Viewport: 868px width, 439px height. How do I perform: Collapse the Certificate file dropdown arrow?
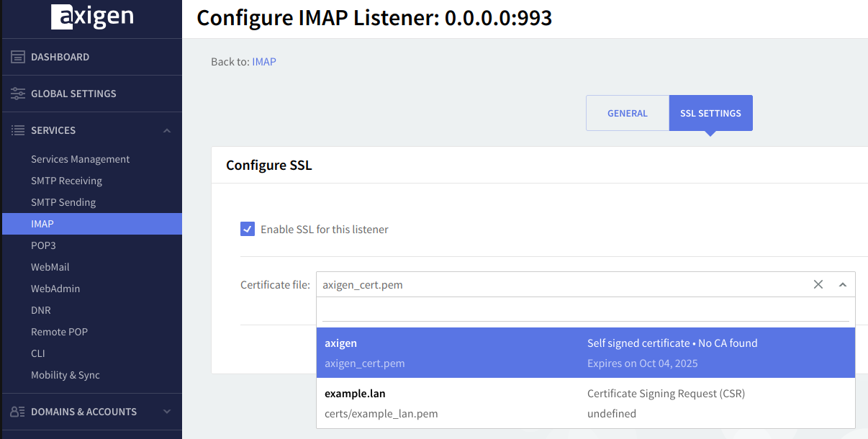click(x=842, y=284)
